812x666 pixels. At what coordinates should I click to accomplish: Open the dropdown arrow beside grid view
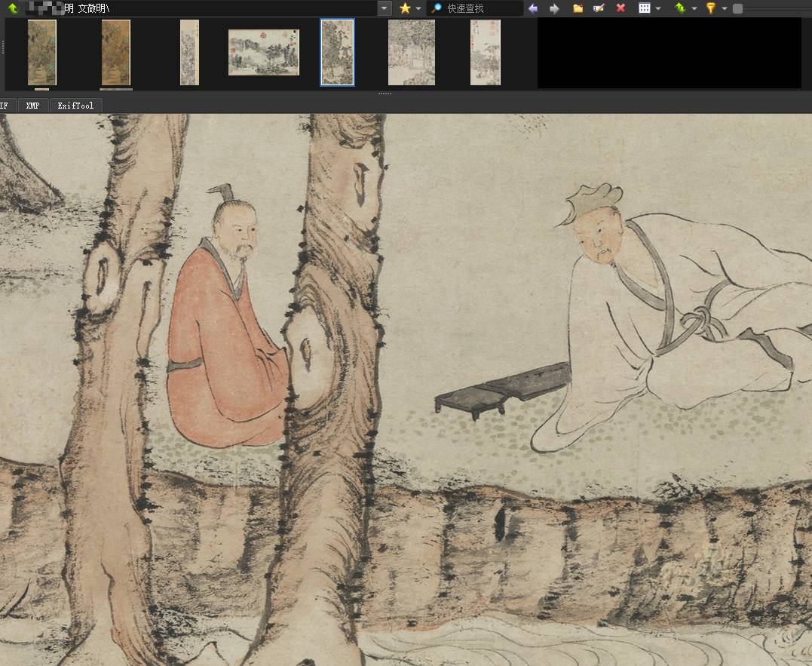(657, 8)
